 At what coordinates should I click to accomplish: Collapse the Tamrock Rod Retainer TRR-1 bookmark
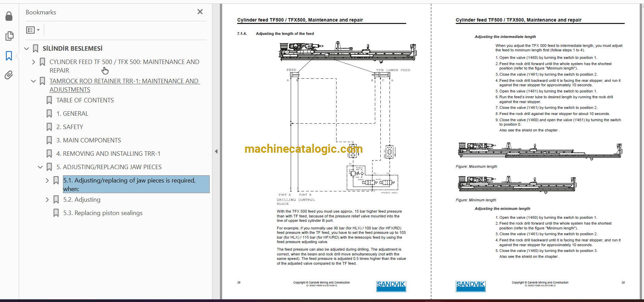(x=34, y=81)
